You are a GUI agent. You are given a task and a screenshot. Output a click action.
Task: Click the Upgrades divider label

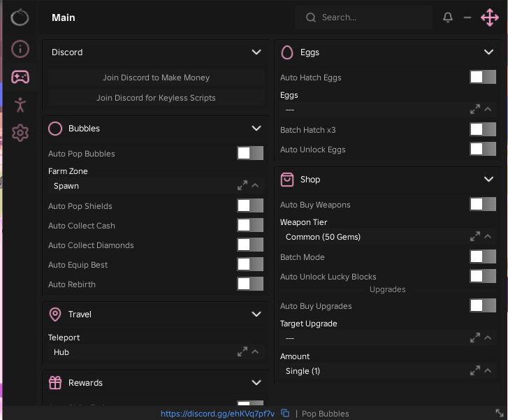[x=388, y=289]
